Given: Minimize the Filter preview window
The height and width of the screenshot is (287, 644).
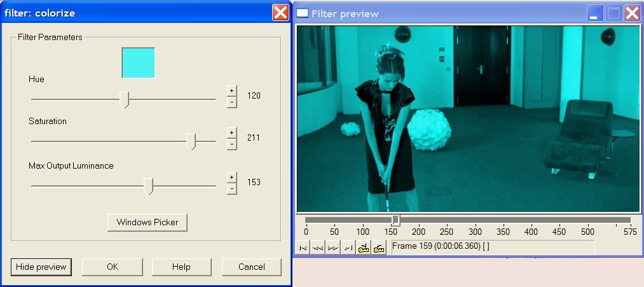Looking at the screenshot, I should coord(596,13).
